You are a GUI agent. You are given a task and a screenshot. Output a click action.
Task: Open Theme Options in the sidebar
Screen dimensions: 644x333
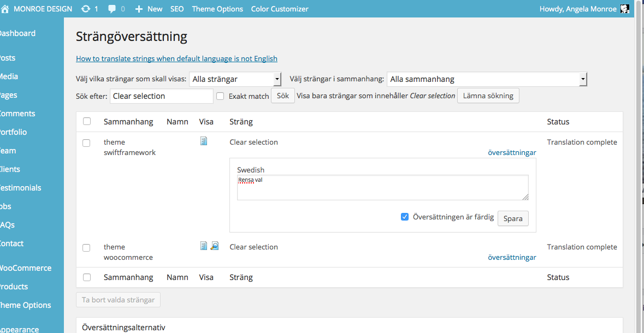point(26,305)
